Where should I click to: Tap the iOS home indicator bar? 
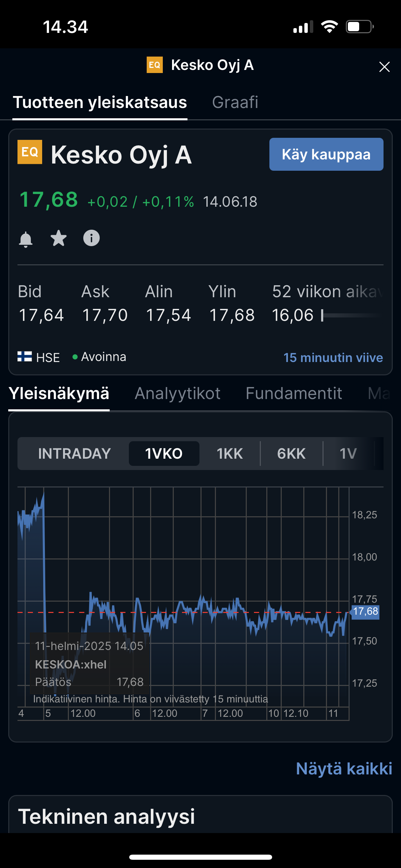point(200,857)
